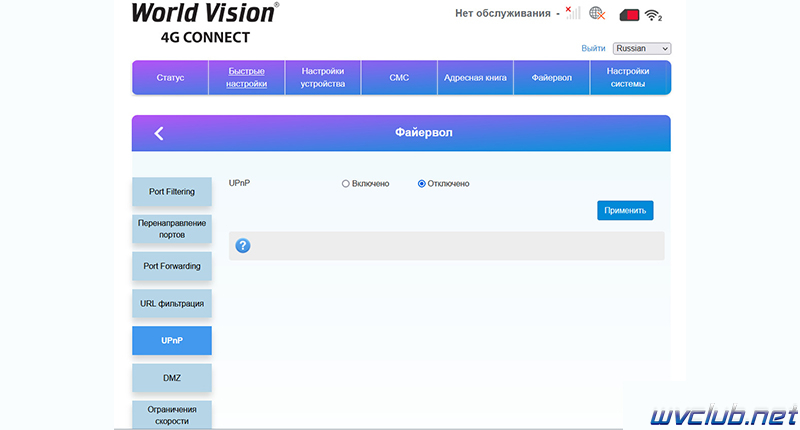Click the signal strength bars icon
800x430 pixels.
[x=573, y=13]
